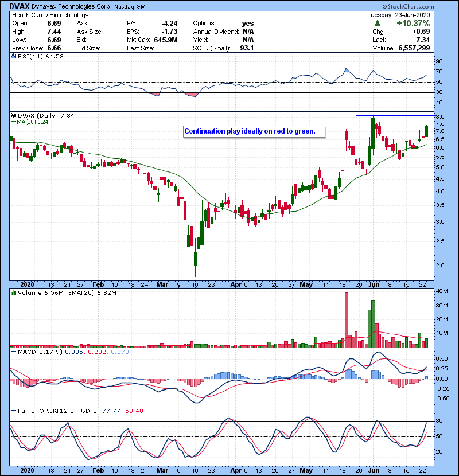Viewport: 459px width, 476px height.
Task: Click the tallest red volume bar
Action: click(347, 319)
